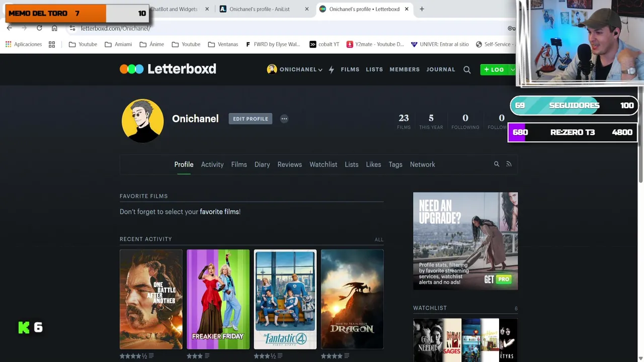Click the EDIT PROFILE button
Image resolution: width=644 pixels, height=362 pixels.
(251, 119)
